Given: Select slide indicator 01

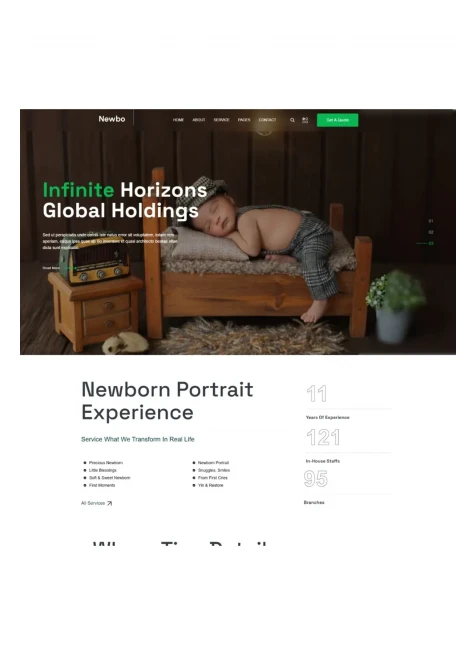Looking at the screenshot, I should [431, 221].
